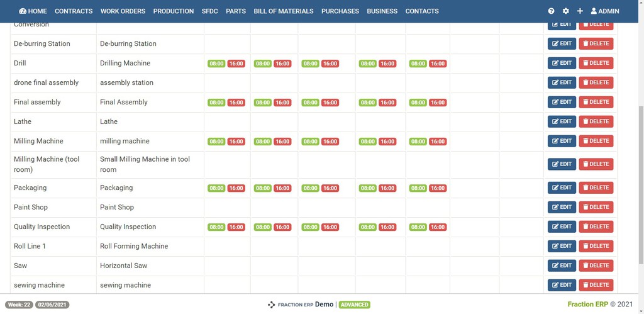This screenshot has height=314, width=644.
Task: Delete the Packaging workstation
Action: 596,188
